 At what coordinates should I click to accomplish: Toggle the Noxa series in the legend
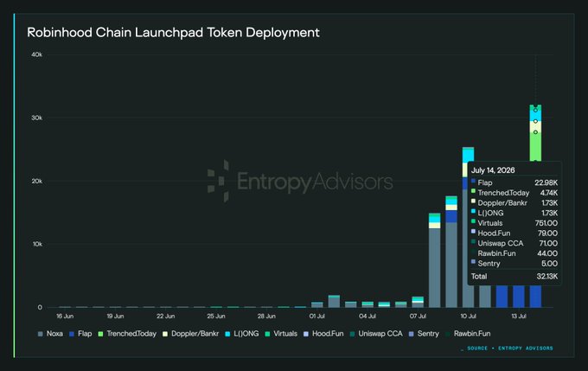pyautogui.click(x=50, y=334)
